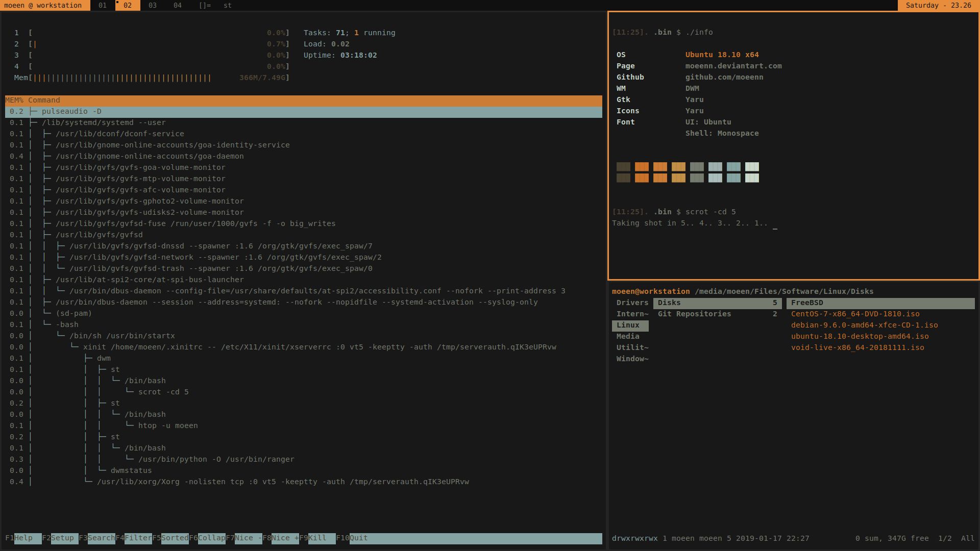The image size is (980, 551).
Task: Collapse the process tree with F6 Collap
Action: [x=211, y=538]
